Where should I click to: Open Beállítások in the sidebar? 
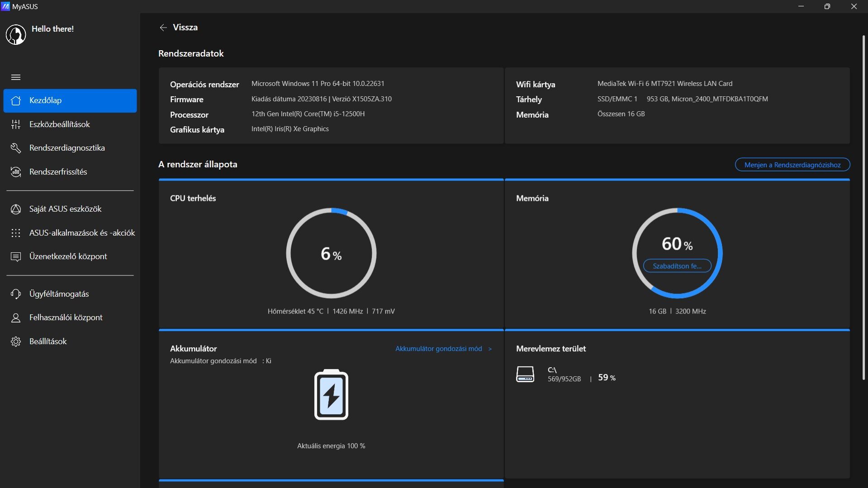[70, 341]
